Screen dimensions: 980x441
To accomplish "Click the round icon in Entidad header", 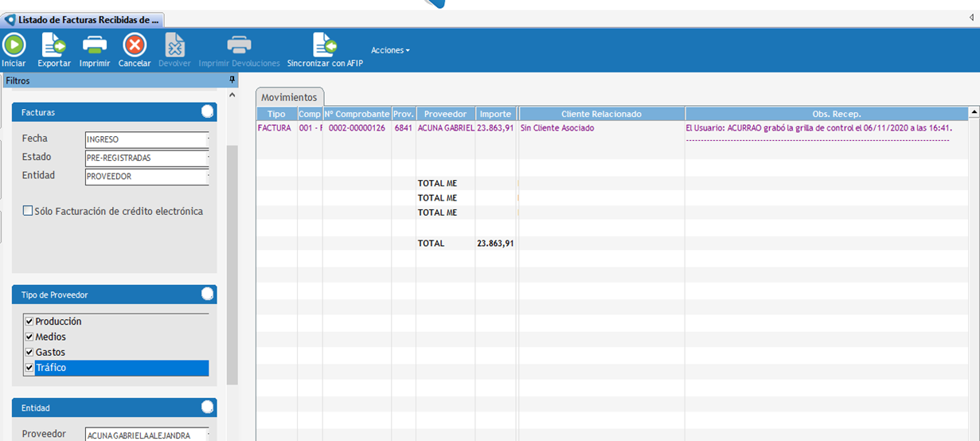I will click(x=207, y=408).
